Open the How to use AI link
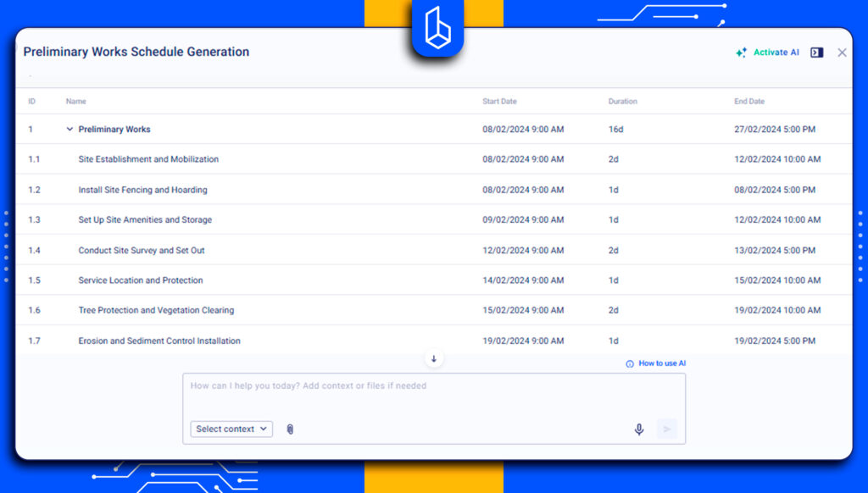 click(662, 363)
